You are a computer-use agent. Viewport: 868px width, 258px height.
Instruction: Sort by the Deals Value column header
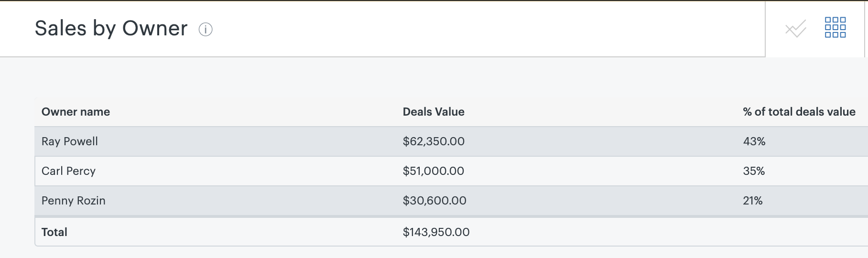point(434,112)
